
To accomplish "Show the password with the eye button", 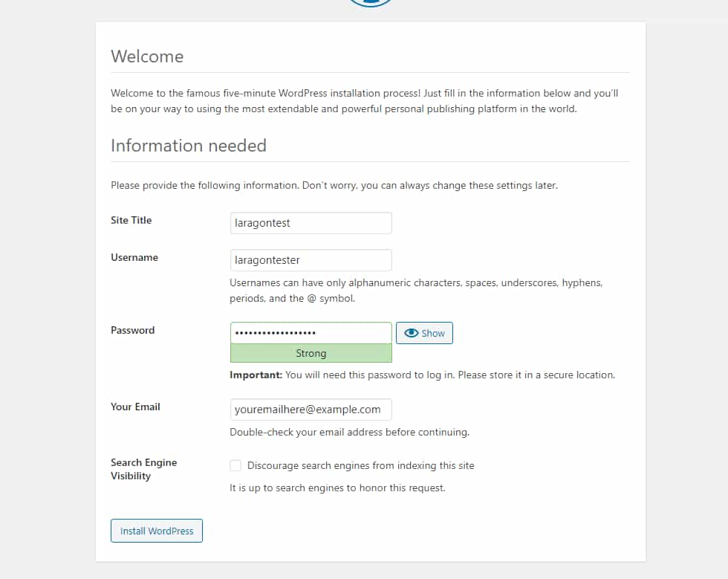I will pyautogui.click(x=424, y=333).
